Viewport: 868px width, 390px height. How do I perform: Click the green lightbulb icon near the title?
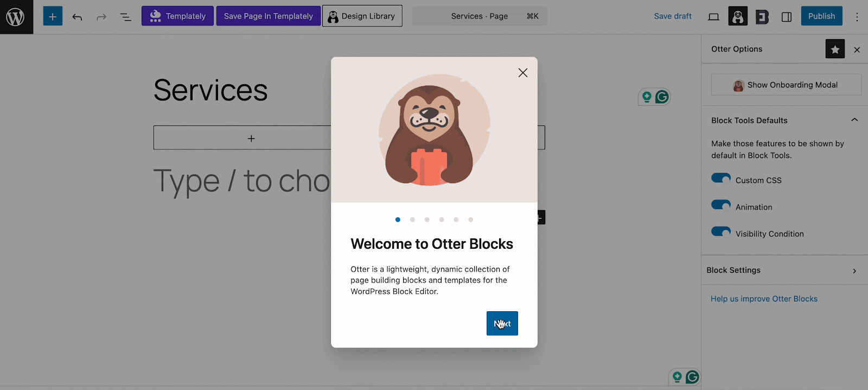point(647,97)
